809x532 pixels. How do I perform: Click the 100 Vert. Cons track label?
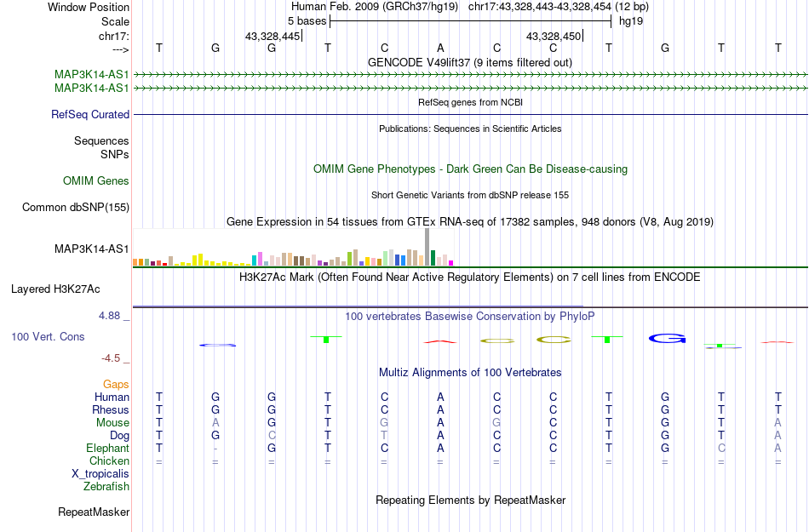click(48, 336)
